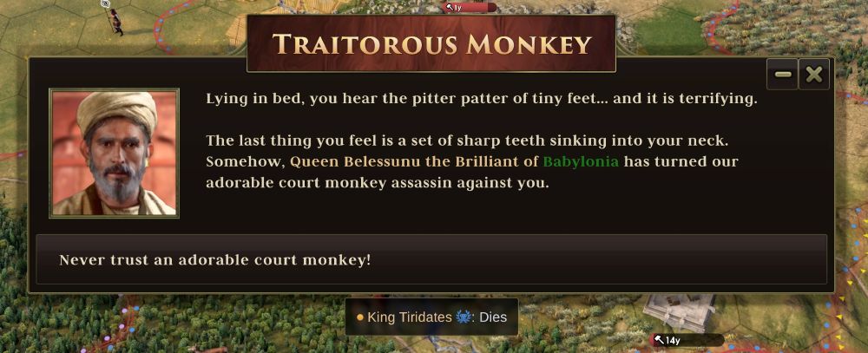This screenshot has width=868, height=353.
Task: Choose "Never trust an adorable court monkey!"
Action: (x=431, y=259)
